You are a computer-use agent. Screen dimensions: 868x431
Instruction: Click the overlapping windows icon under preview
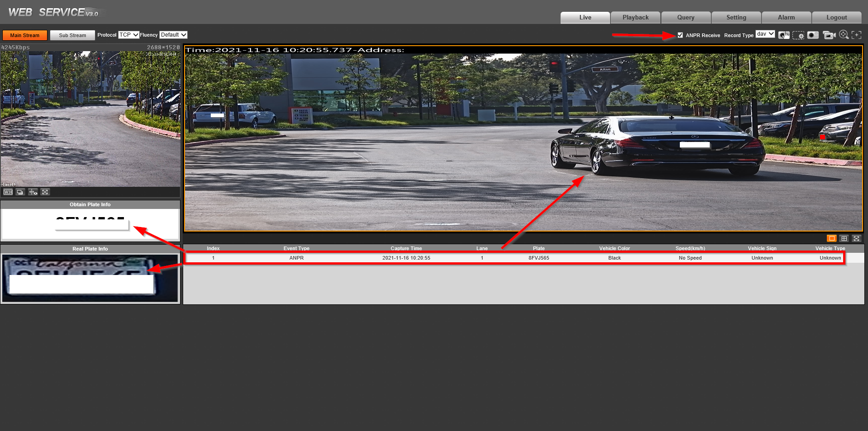click(x=20, y=192)
